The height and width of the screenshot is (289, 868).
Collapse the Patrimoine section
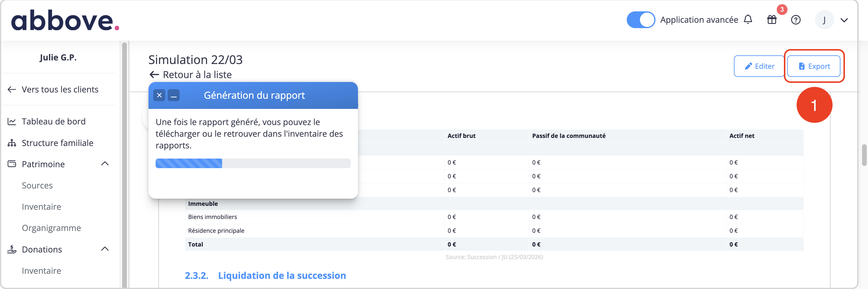click(105, 164)
